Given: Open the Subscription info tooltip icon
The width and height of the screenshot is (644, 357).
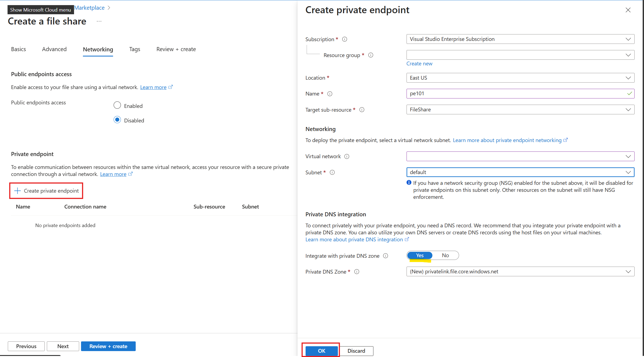Looking at the screenshot, I should [x=344, y=39].
